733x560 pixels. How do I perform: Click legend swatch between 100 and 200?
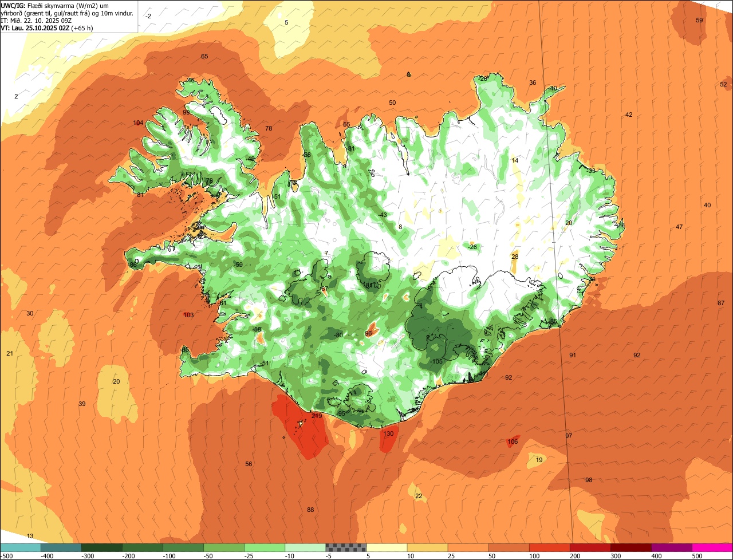(x=549, y=547)
